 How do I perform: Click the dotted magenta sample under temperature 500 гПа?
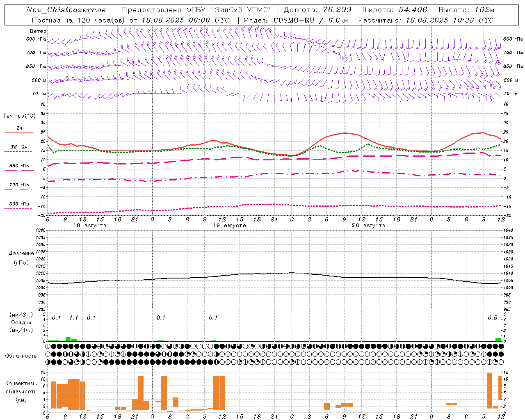[18, 208]
